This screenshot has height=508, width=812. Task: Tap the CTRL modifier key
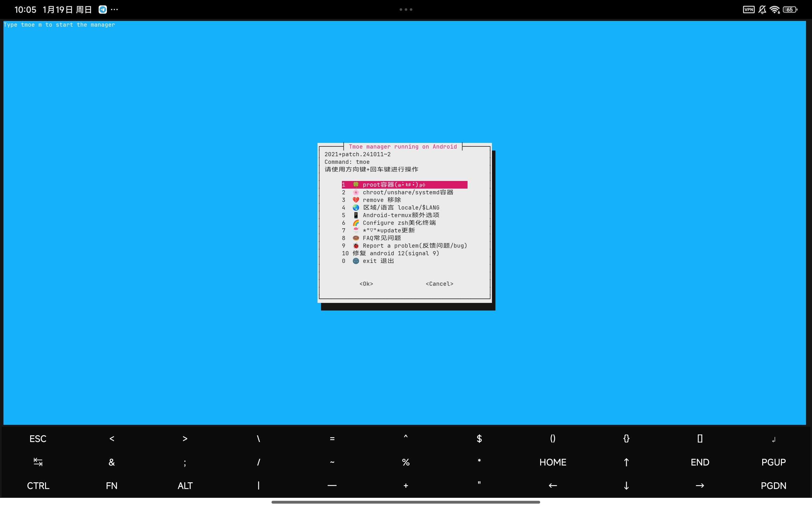(38, 486)
